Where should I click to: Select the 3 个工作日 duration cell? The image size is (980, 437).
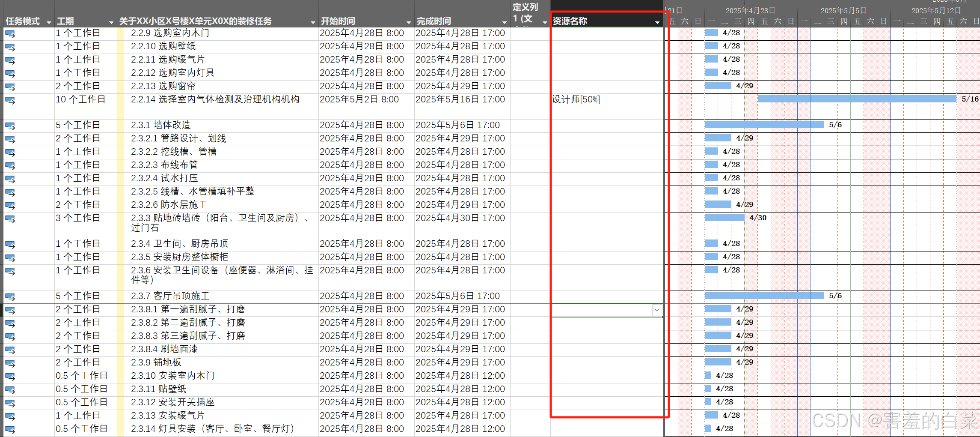point(86,225)
